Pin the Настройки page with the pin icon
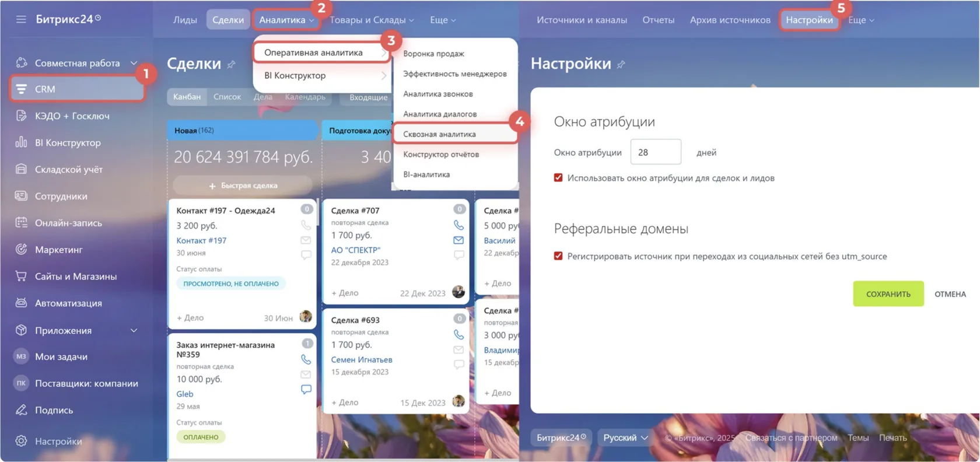This screenshot has width=980, height=462. 621,64
